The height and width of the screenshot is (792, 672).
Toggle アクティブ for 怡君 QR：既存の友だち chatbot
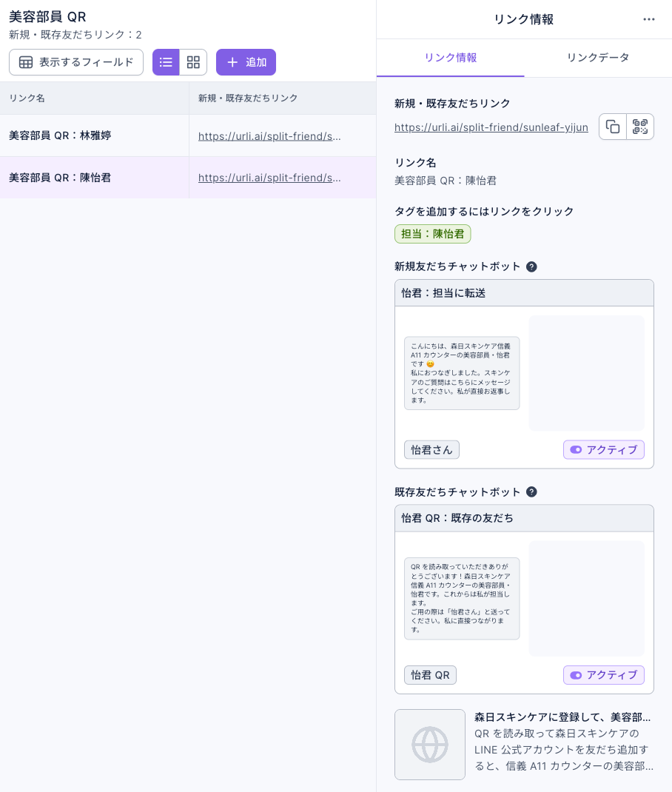tap(603, 675)
